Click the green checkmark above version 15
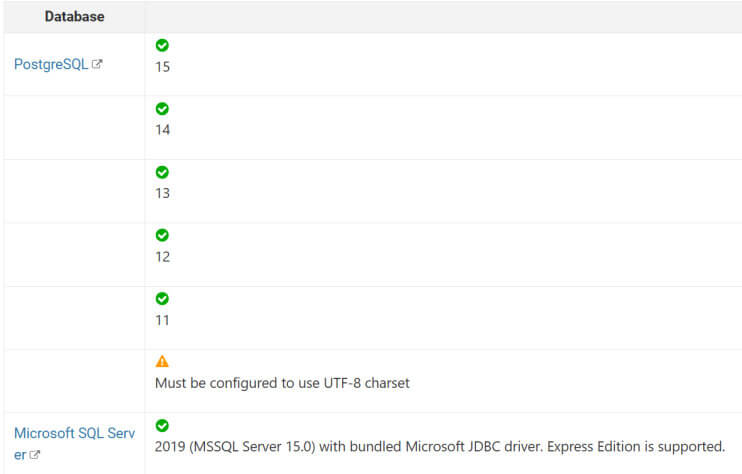 162,45
